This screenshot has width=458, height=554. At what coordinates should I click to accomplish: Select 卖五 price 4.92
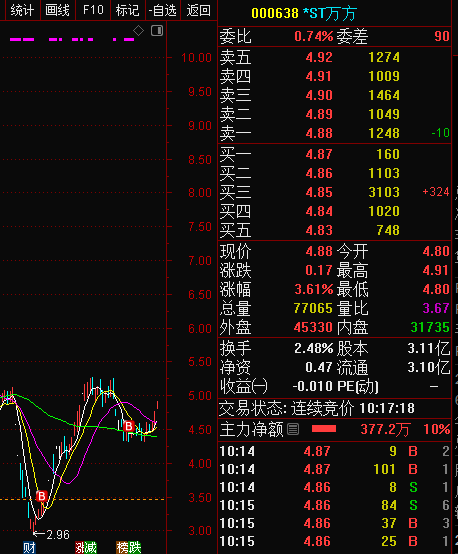pyautogui.click(x=319, y=57)
